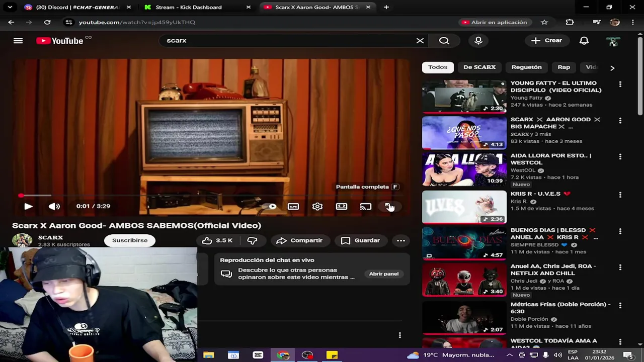Screen dimensions: 644x362
Task: Open options for Young Fatty video
Action: (x=620, y=84)
